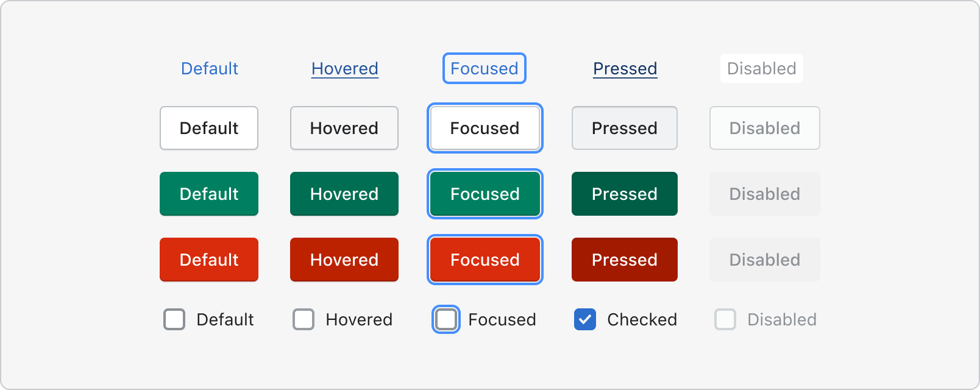Click the green Default button
The width and height of the screenshot is (980, 390).
pyautogui.click(x=209, y=194)
